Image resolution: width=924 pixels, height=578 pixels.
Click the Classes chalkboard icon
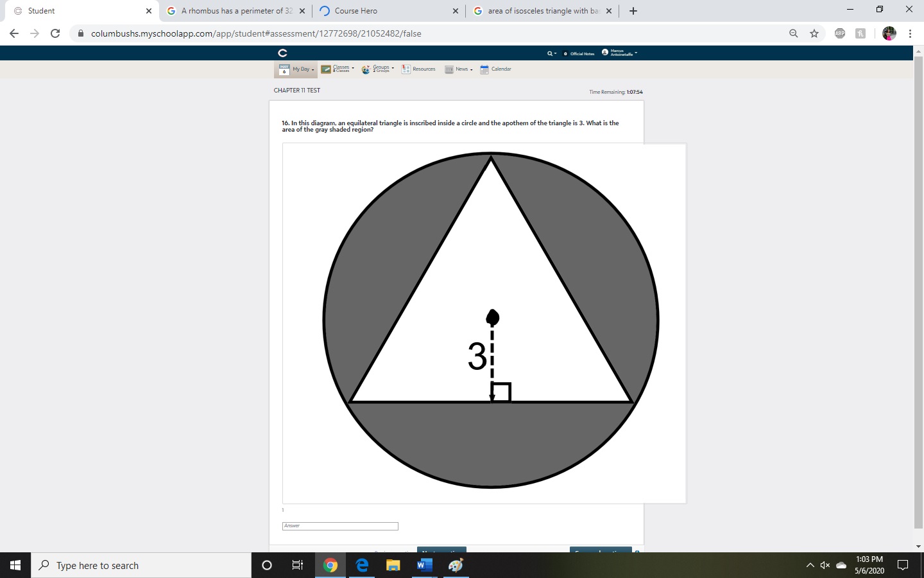(x=326, y=68)
